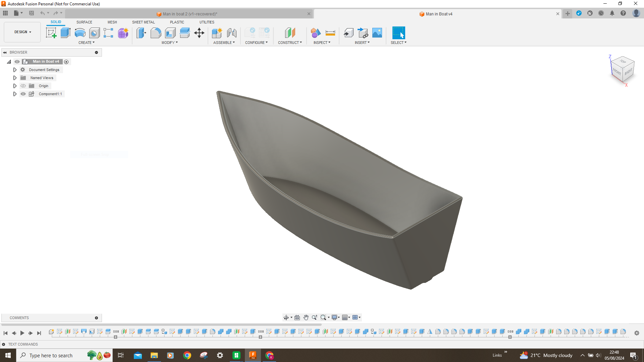Switch to the MESH tab
Image resolution: width=644 pixels, height=362 pixels.
click(x=112, y=22)
